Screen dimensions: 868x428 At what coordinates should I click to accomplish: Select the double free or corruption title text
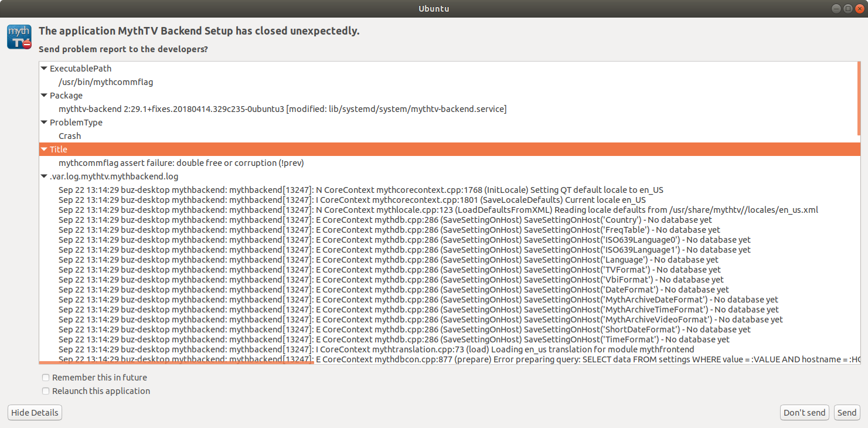(181, 163)
